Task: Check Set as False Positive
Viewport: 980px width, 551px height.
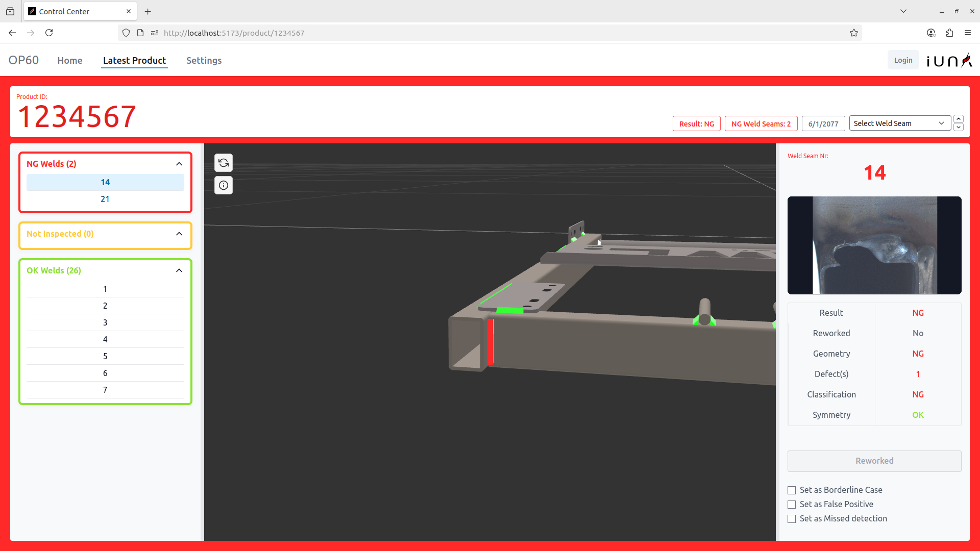Action: click(x=792, y=504)
